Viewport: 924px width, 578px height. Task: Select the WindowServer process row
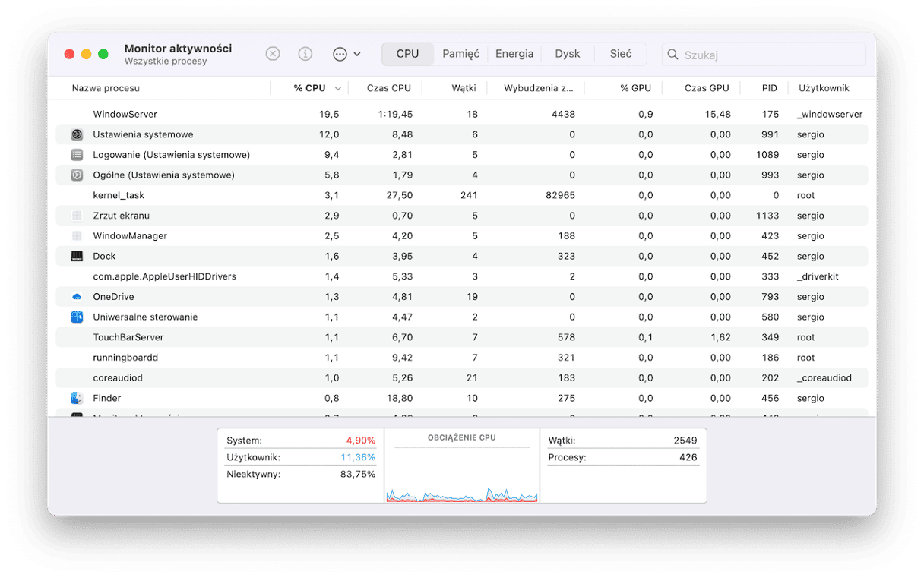pos(462,115)
